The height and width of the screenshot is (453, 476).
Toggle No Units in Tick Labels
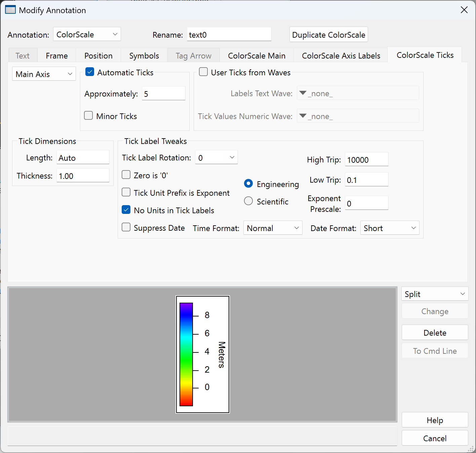pyautogui.click(x=126, y=210)
